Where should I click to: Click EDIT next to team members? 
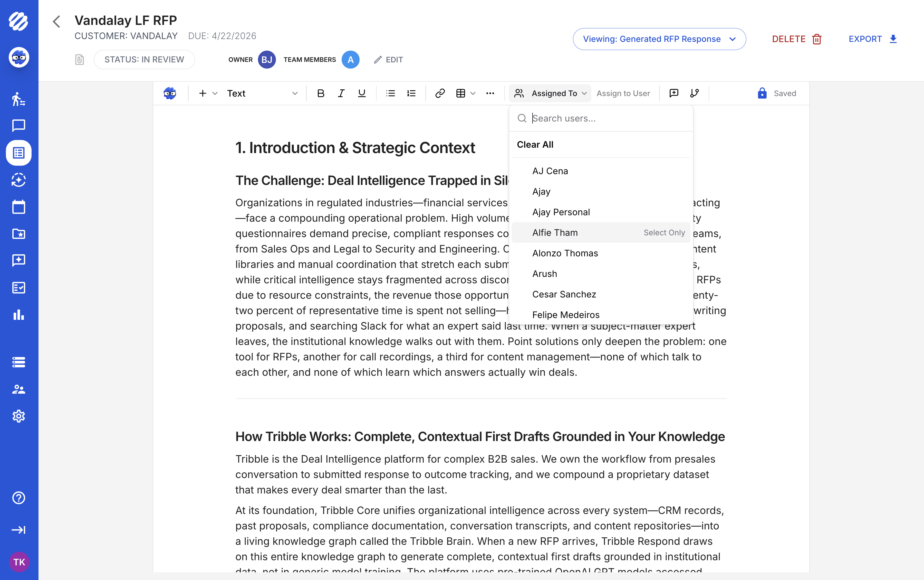[x=388, y=60]
